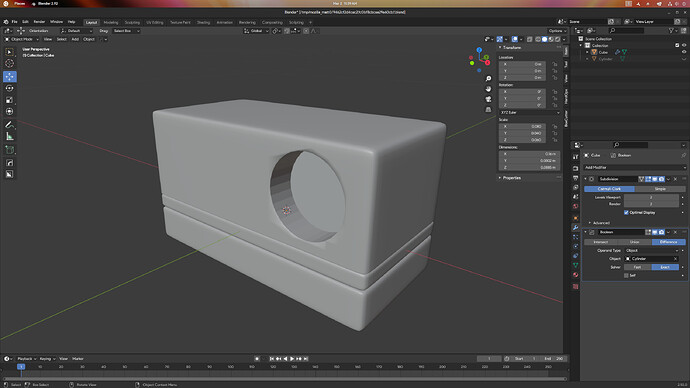This screenshot has height=388, width=690.
Task: Toggle proportional editing in header
Action: [x=306, y=31]
